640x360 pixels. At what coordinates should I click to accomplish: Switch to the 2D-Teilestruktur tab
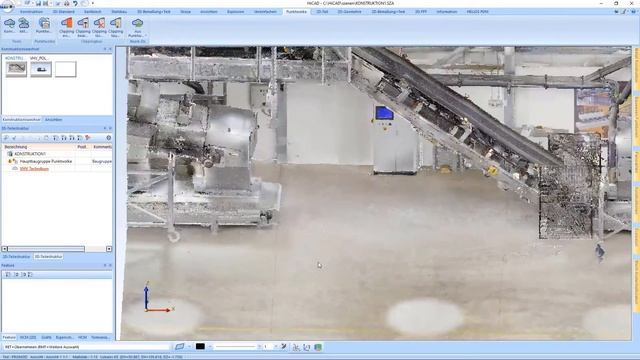(16, 257)
